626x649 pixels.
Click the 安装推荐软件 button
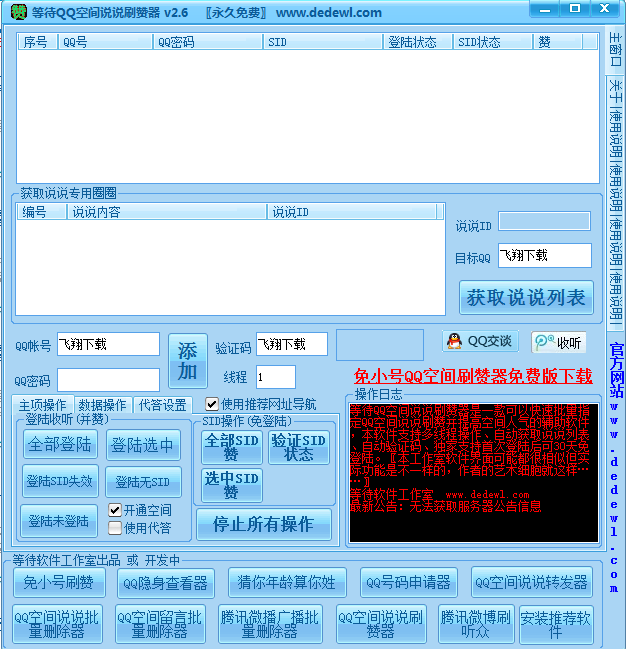556,625
